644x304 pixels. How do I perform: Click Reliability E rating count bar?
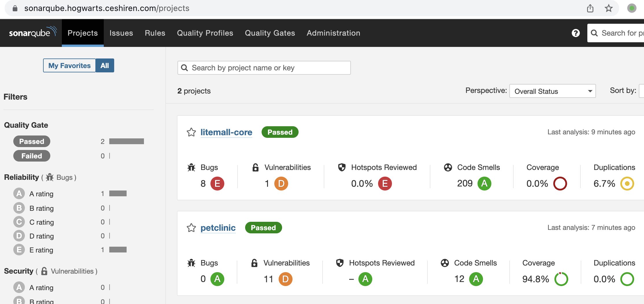click(118, 250)
